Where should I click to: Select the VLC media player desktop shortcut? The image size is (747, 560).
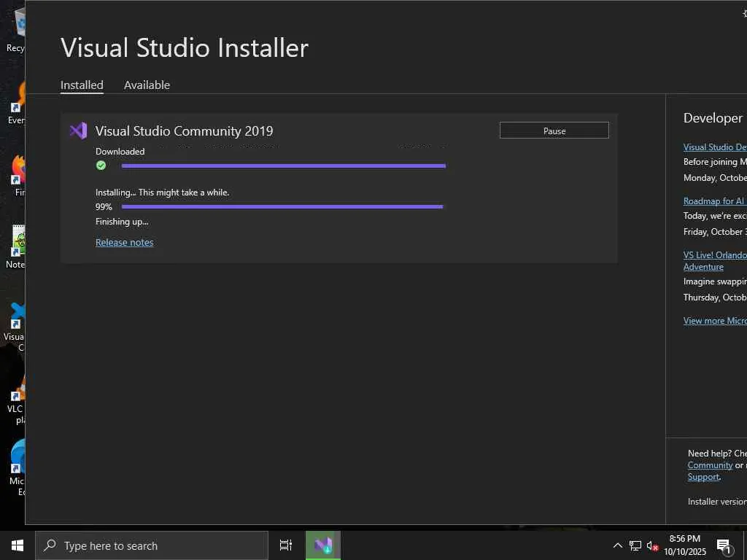point(17,399)
